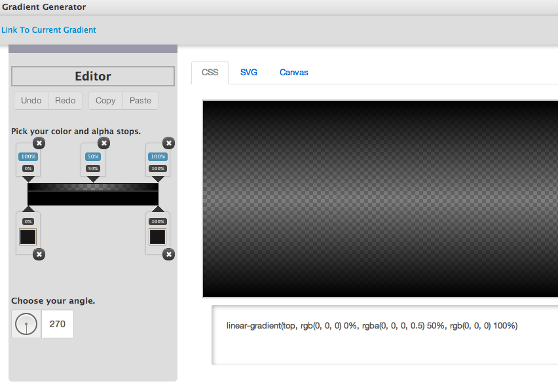Click the angle value input showing 270

point(57,323)
